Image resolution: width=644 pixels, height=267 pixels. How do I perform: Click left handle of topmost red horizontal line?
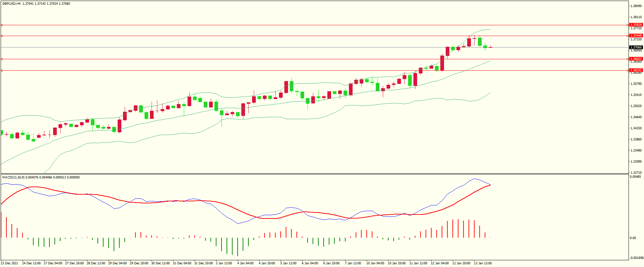click(2, 25)
